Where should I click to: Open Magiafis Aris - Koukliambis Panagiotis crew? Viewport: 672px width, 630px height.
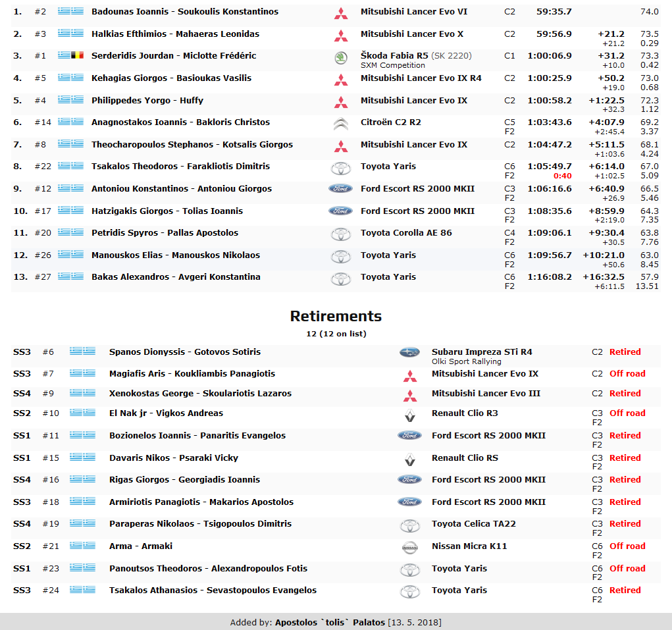click(x=192, y=374)
